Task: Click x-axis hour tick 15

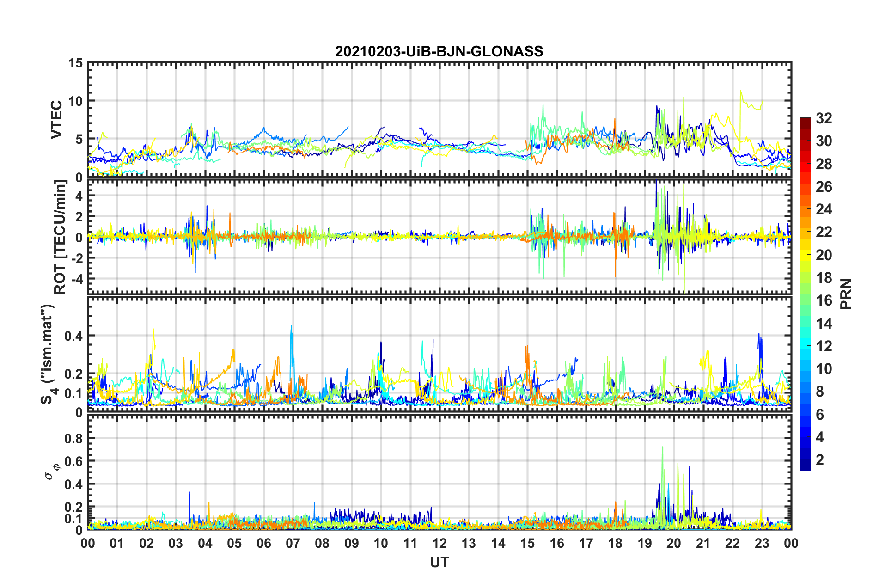Action: [527, 543]
